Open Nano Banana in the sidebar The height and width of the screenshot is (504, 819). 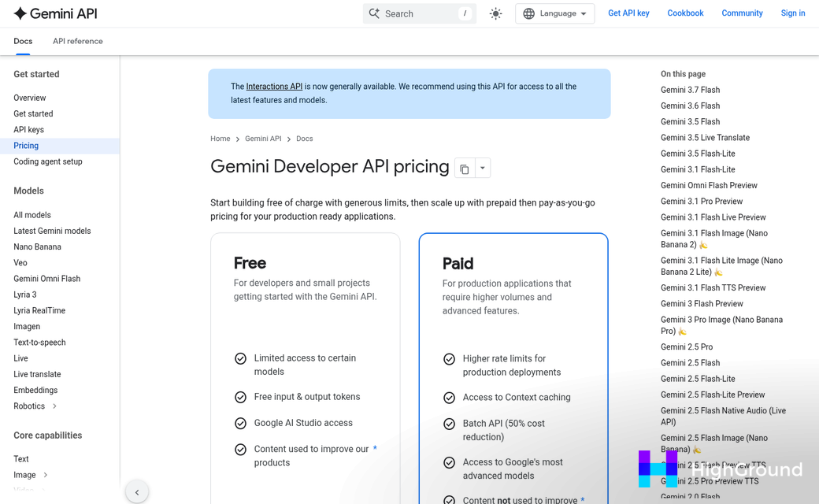tap(38, 246)
